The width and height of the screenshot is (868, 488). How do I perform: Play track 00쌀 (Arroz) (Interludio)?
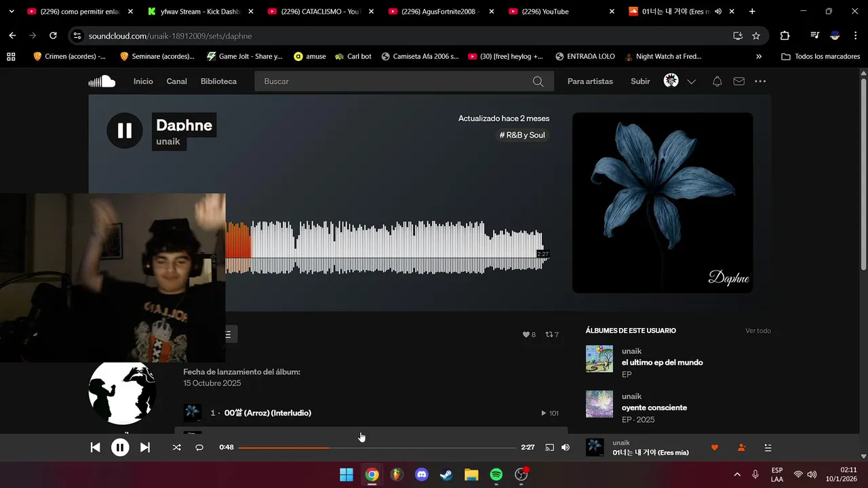[x=267, y=413]
